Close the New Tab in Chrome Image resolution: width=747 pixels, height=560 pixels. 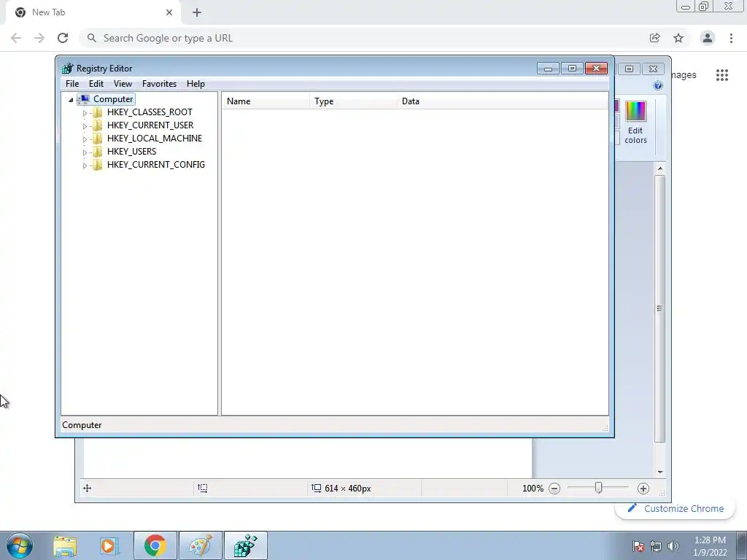(169, 12)
